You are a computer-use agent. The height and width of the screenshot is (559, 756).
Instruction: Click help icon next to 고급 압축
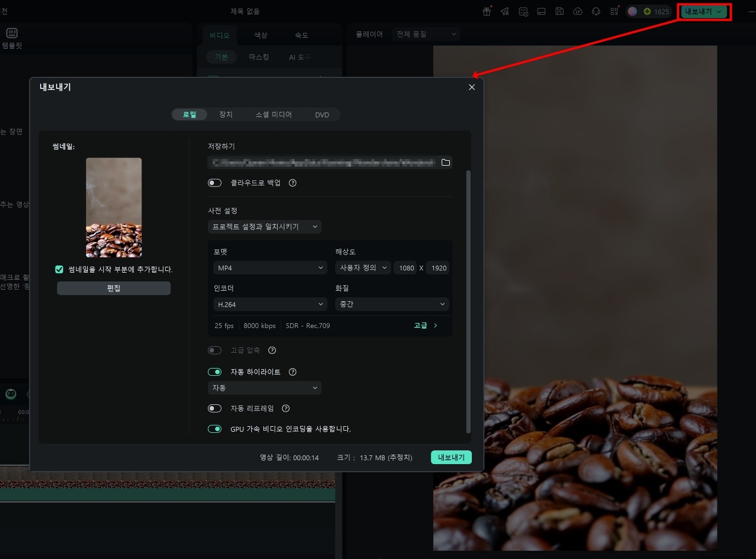tap(272, 351)
